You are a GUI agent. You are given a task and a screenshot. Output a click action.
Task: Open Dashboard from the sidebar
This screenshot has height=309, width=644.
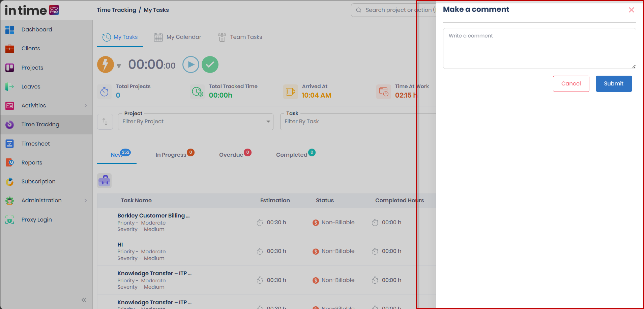37,29
